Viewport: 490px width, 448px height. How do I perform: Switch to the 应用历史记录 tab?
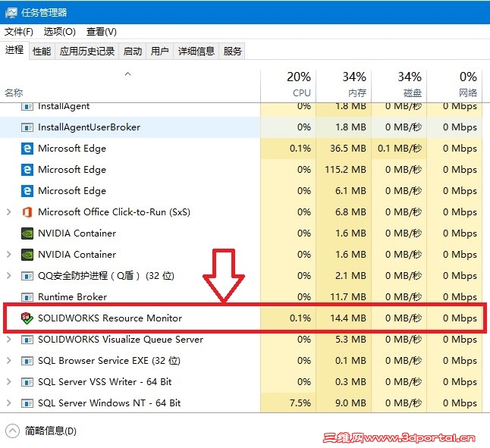[87, 51]
